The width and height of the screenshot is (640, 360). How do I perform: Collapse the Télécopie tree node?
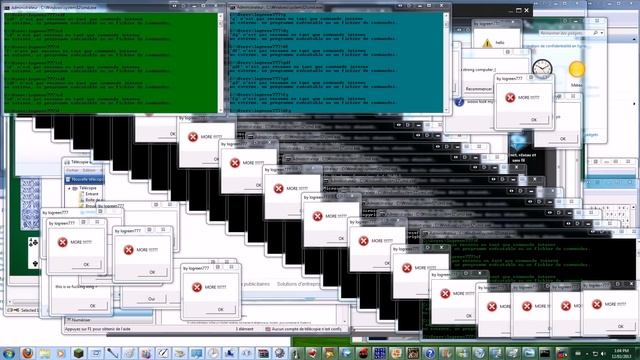tap(69, 188)
